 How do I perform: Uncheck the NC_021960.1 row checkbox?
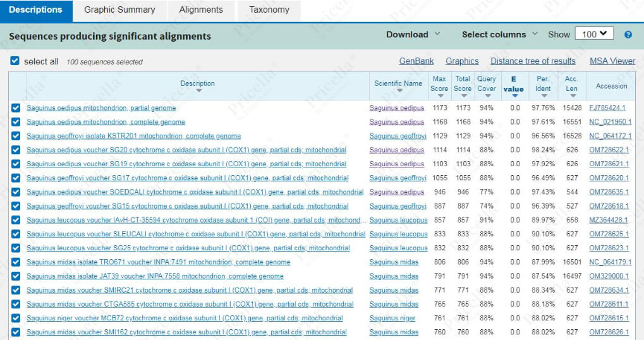tap(16, 122)
